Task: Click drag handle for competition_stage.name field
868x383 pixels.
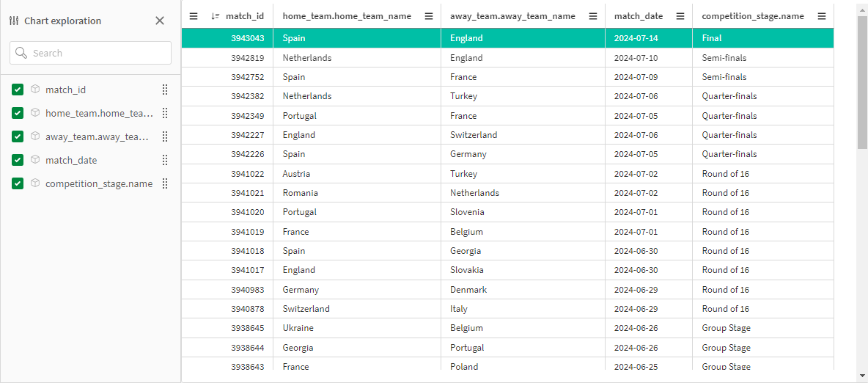Action: click(164, 183)
